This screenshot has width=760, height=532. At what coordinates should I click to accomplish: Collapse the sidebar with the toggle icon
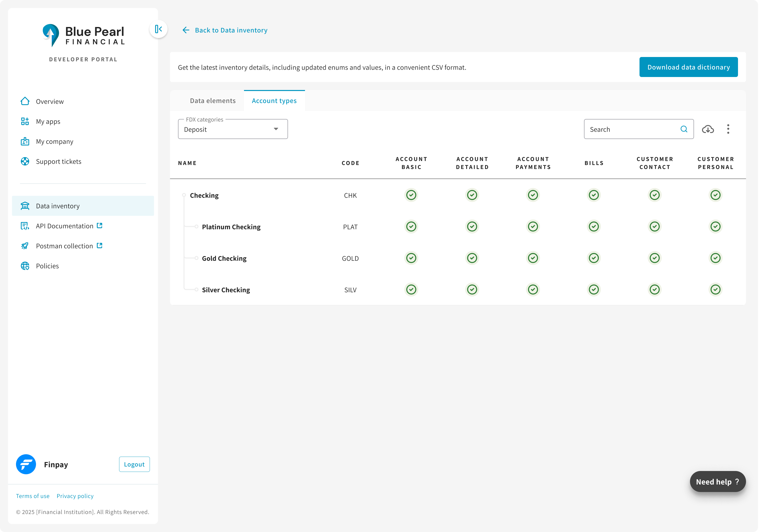tap(158, 29)
